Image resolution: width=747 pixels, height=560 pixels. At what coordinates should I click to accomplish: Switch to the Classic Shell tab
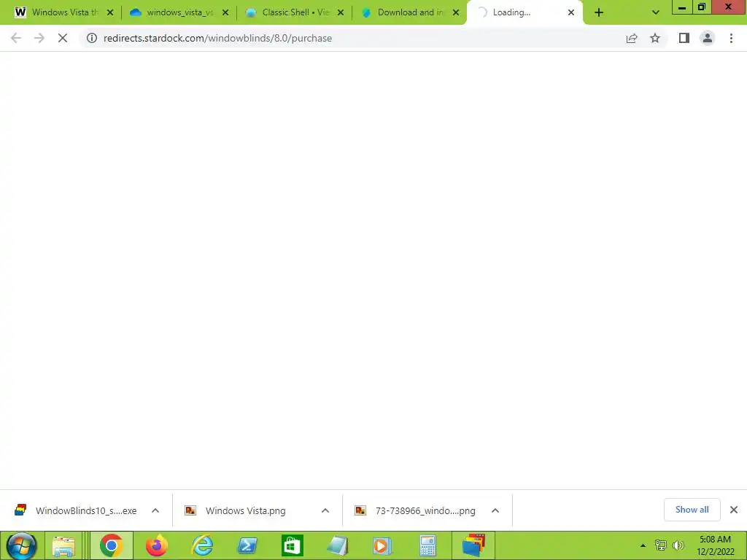tap(292, 12)
